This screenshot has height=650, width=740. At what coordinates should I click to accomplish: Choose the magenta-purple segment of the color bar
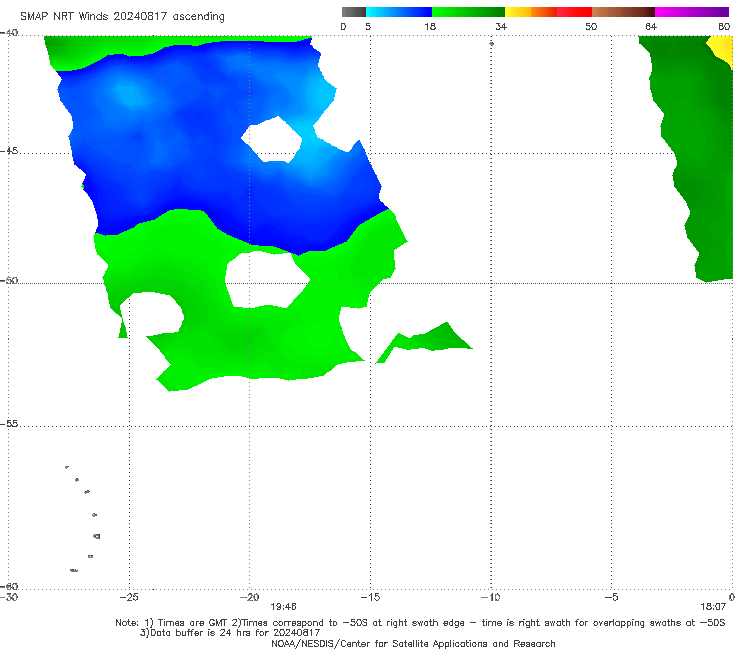click(x=692, y=12)
